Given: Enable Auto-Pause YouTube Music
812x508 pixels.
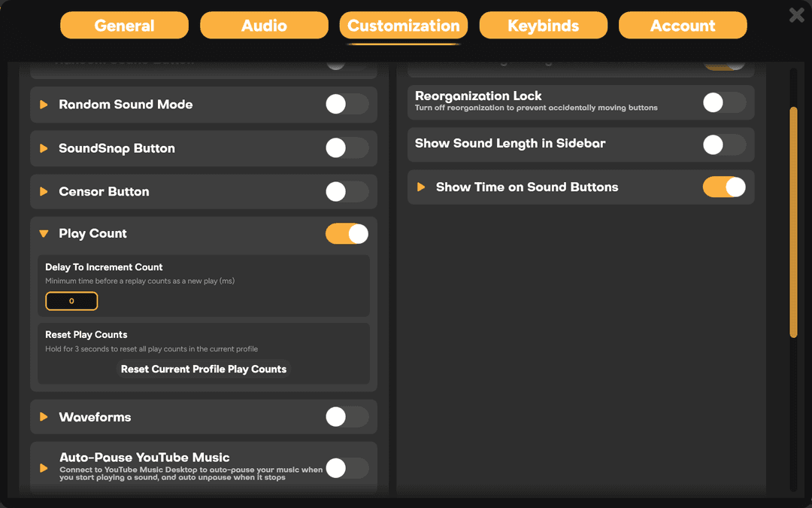Looking at the screenshot, I should coord(347,467).
